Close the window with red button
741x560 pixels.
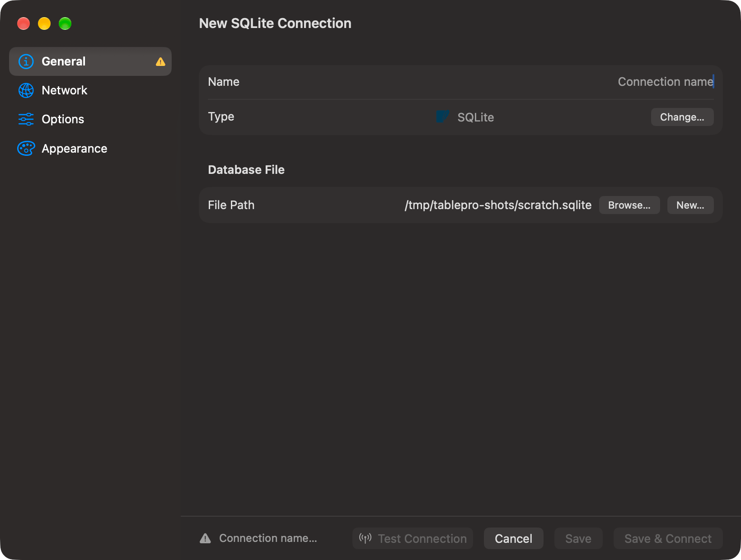[x=23, y=23]
